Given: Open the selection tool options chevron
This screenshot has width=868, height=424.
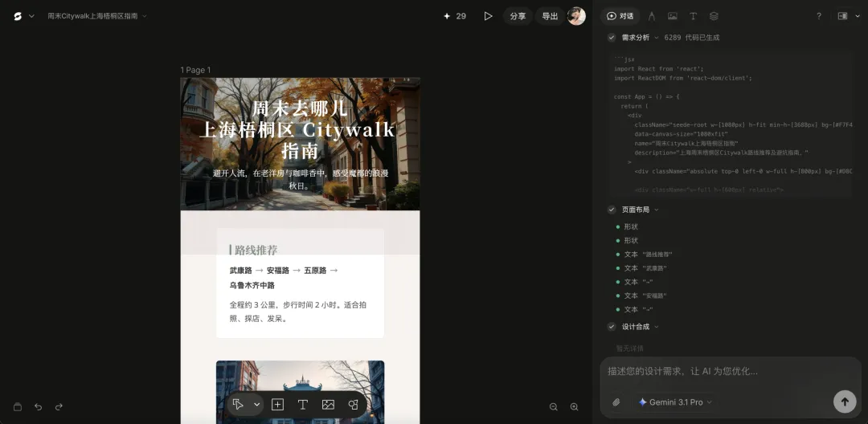Looking at the screenshot, I should click(257, 405).
